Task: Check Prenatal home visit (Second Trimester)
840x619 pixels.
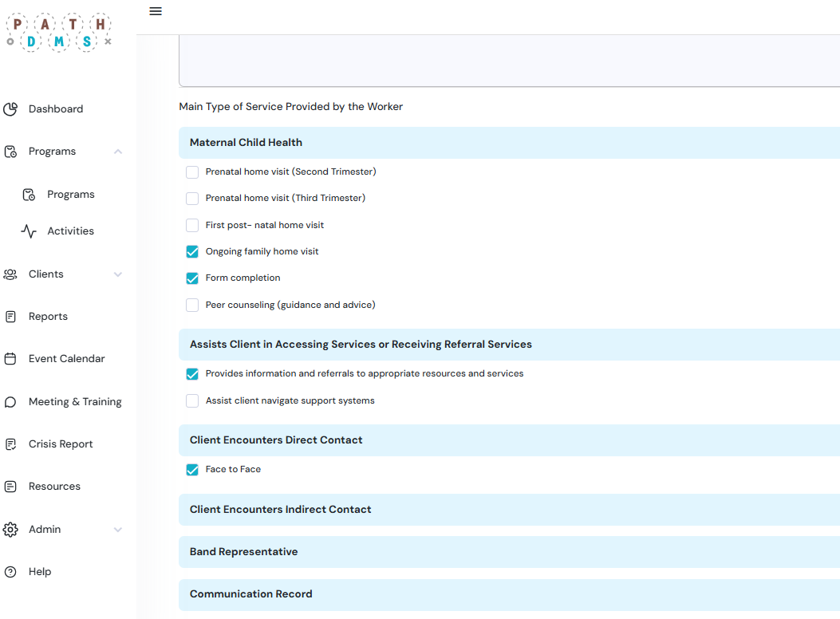Action: click(x=192, y=172)
